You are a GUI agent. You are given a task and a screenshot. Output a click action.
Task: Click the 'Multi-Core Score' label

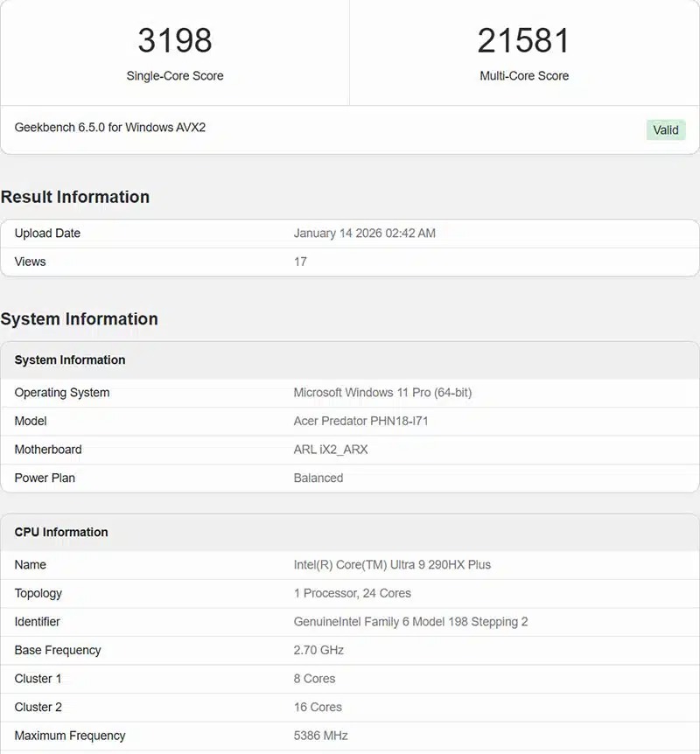tap(524, 75)
